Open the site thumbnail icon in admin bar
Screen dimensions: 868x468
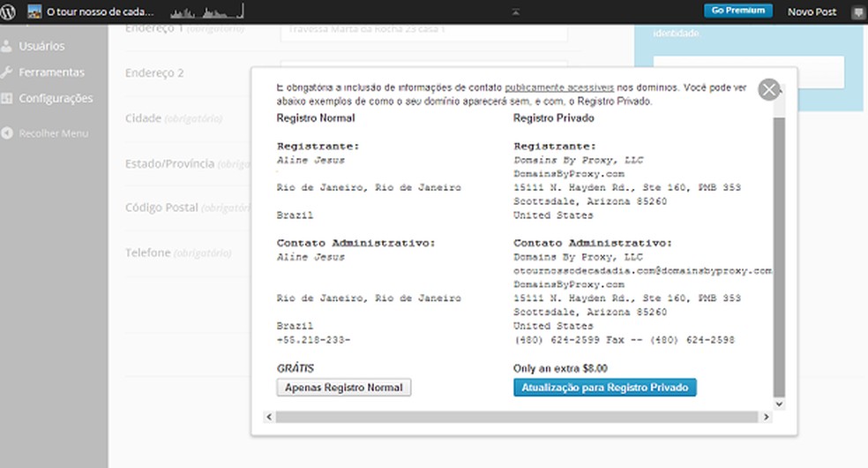[x=34, y=11]
